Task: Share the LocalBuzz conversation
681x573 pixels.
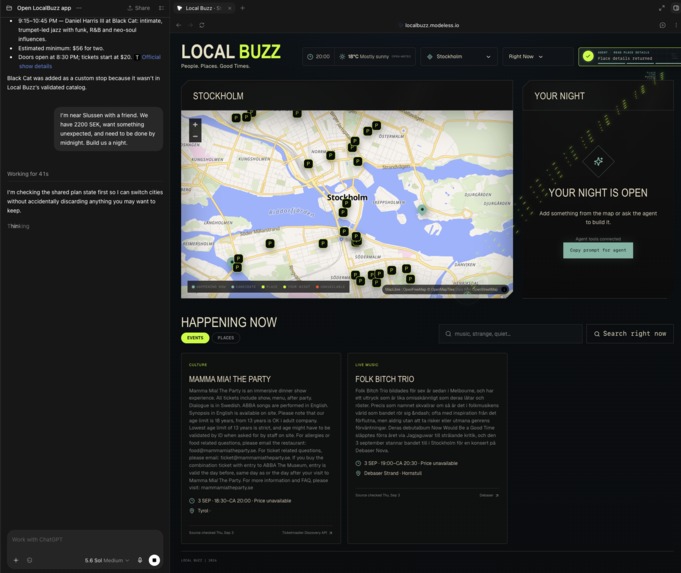Action: click(x=139, y=8)
